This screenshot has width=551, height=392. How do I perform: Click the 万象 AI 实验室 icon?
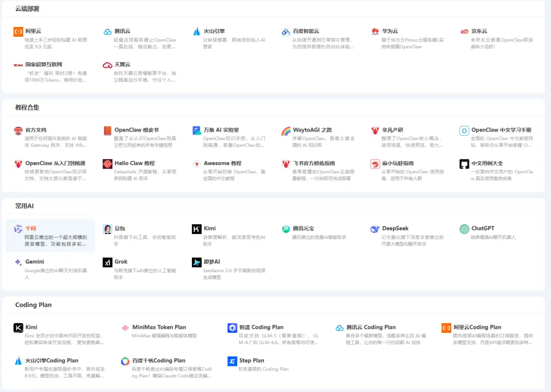tap(197, 130)
